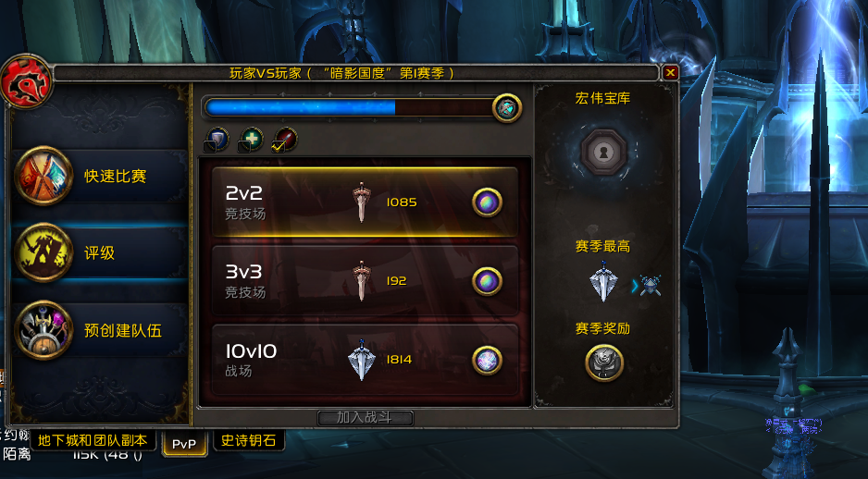
Task: Select the Quick Match (快速比赛) icon
Action: (43, 176)
